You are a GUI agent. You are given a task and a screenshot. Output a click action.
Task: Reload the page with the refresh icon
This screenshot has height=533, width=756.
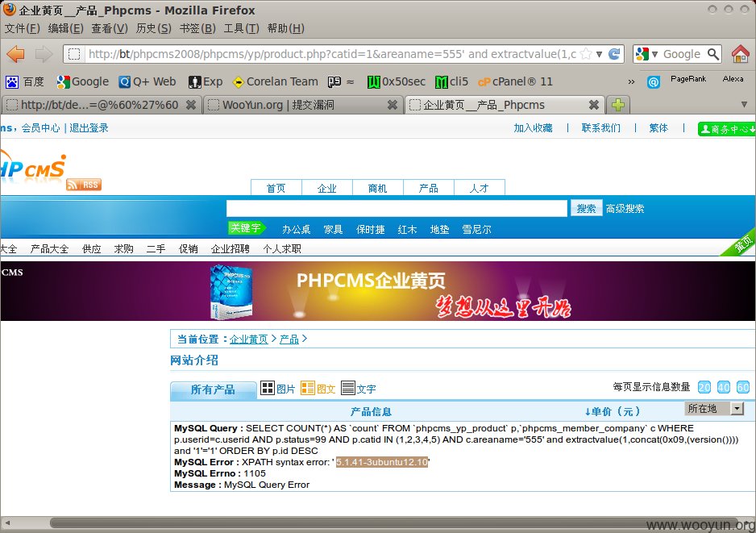coord(614,54)
